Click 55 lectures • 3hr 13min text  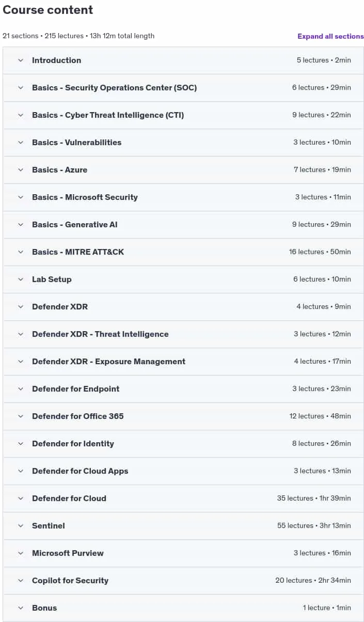click(314, 526)
